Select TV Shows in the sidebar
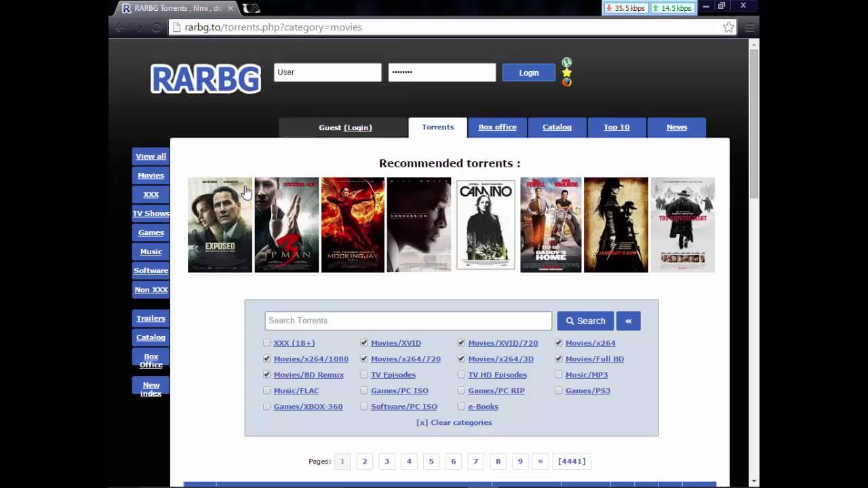Image resolution: width=868 pixels, height=488 pixels. coord(151,213)
